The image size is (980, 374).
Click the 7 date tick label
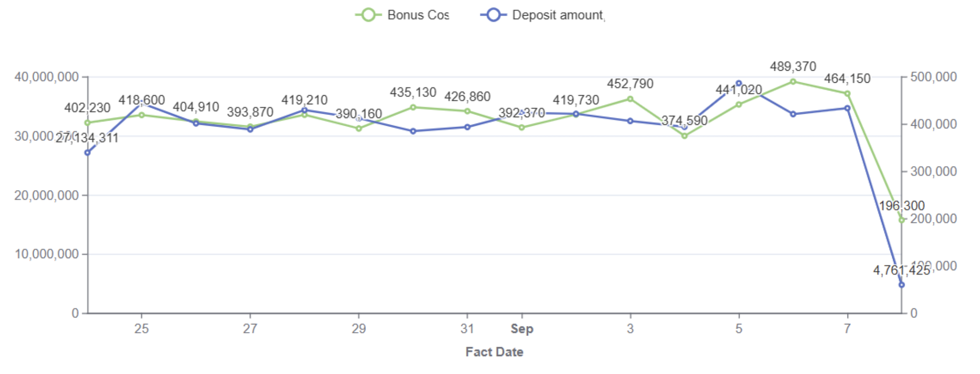coord(847,329)
